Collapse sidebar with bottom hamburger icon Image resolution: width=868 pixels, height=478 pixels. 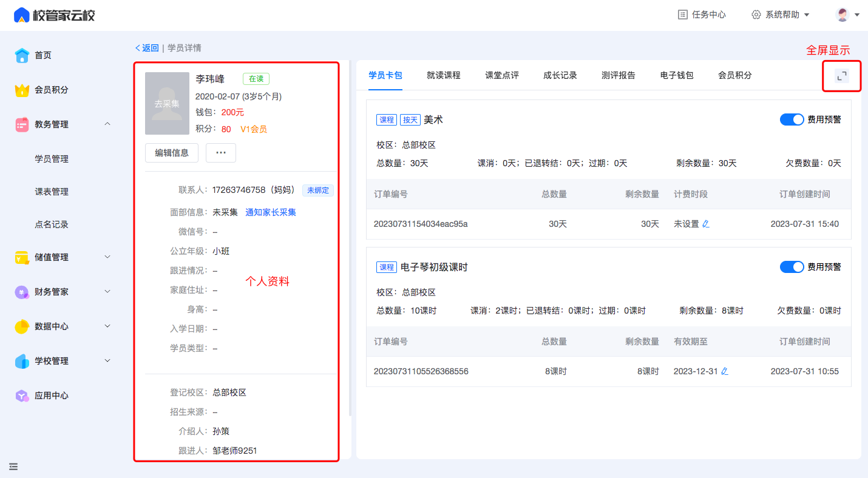(x=13, y=466)
